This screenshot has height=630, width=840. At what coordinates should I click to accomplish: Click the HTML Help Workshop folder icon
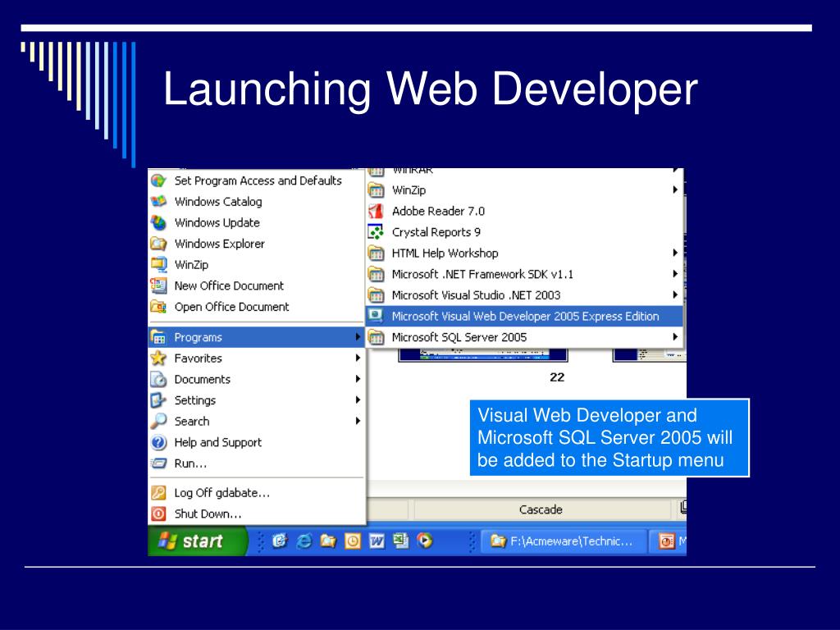click(x=376, y=253)
